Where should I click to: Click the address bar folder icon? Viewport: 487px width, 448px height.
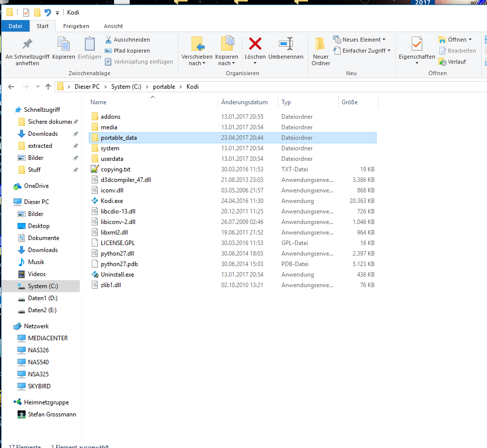click(61, 87)
